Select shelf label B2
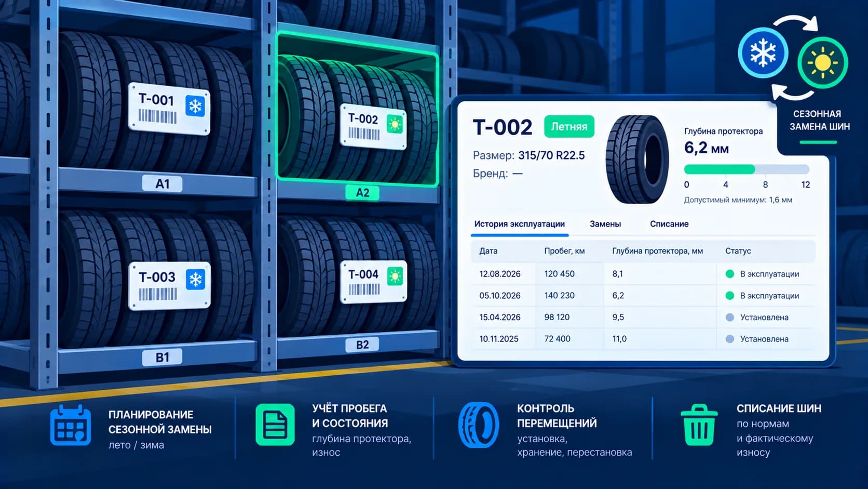This screenshot has width=868, height=489. tap(362, 345)
